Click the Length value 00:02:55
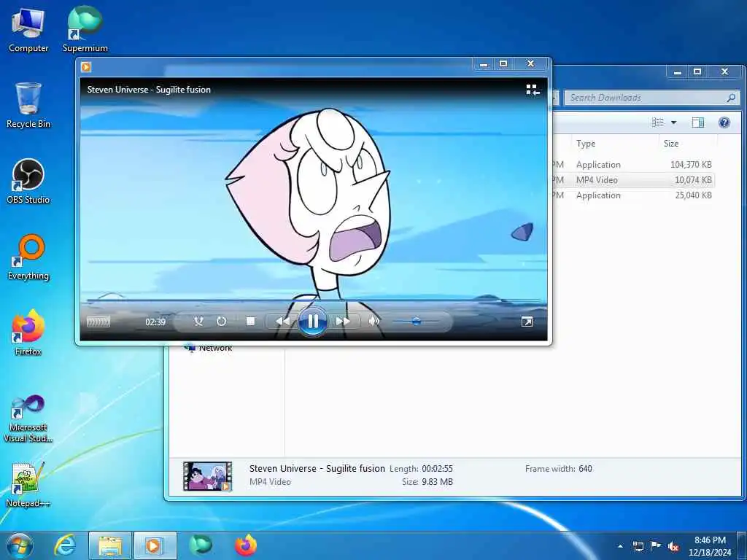The height and width of the screenshot is (560, 747). [437, 469]
